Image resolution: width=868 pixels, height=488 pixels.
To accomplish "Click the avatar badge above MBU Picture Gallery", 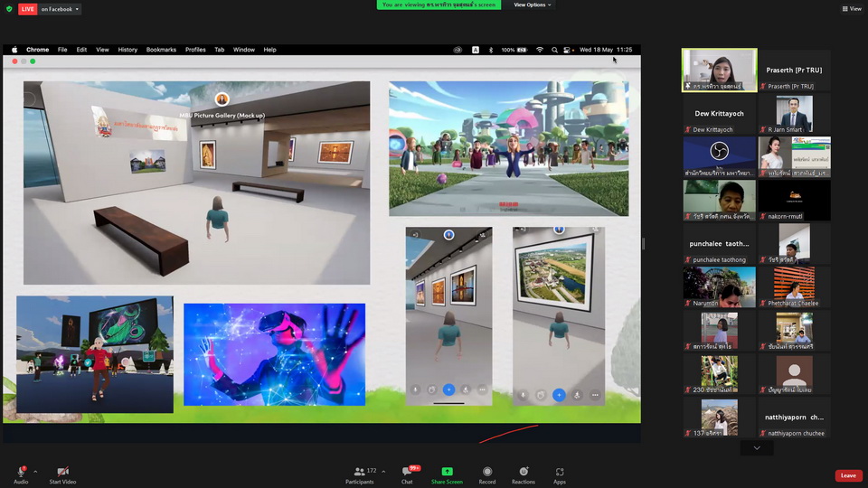I will tap(222, 99).
